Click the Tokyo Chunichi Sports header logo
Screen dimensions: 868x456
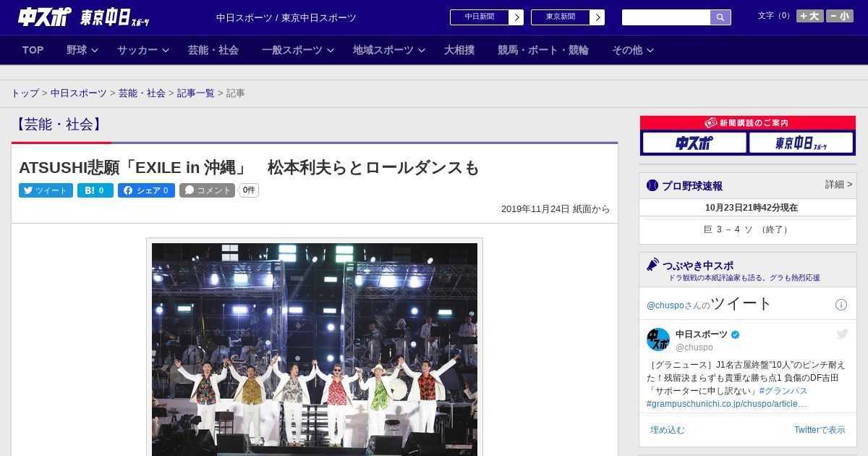114,17
